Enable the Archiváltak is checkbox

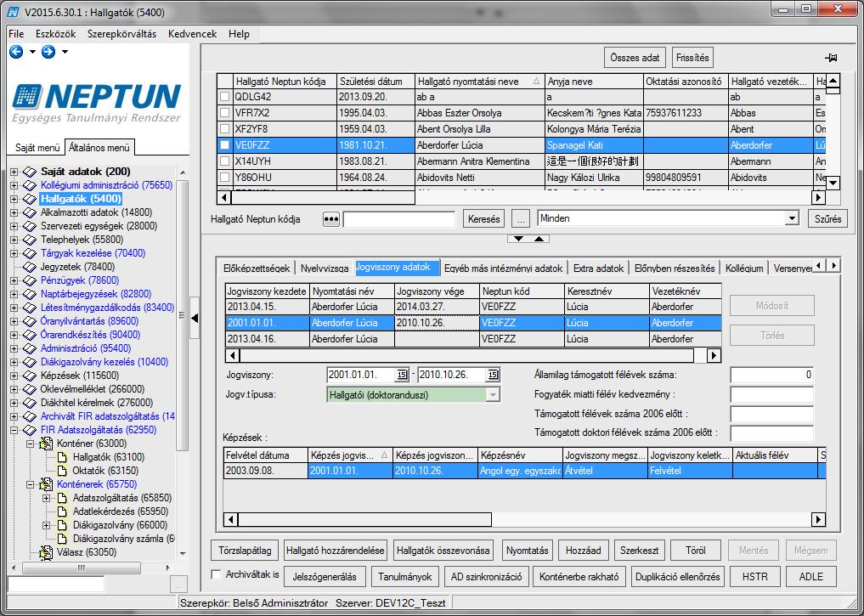(217, 574)
